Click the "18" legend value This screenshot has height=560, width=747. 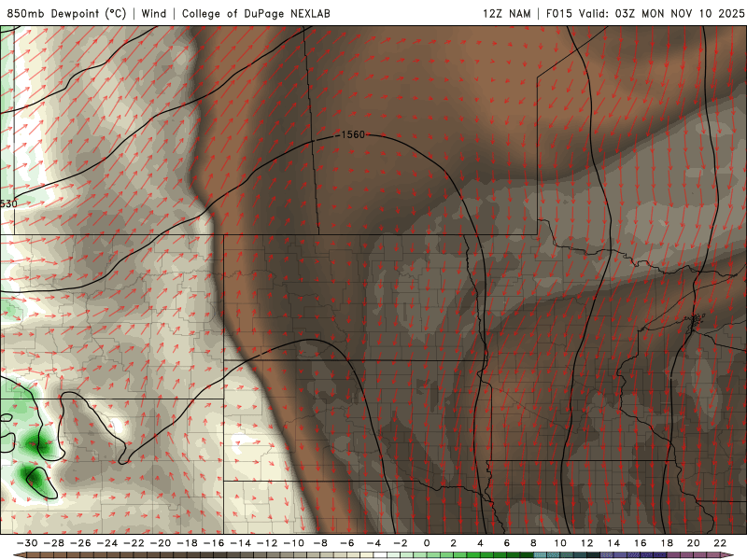pos(667,543)
